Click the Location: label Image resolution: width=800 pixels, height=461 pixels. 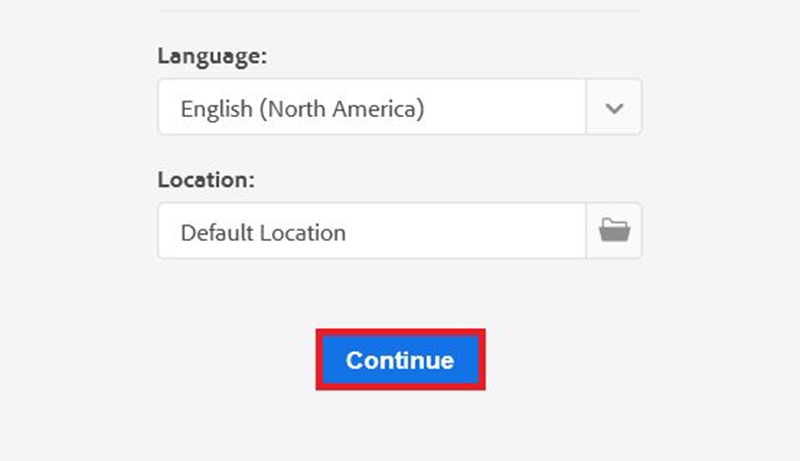pos(206,180)
